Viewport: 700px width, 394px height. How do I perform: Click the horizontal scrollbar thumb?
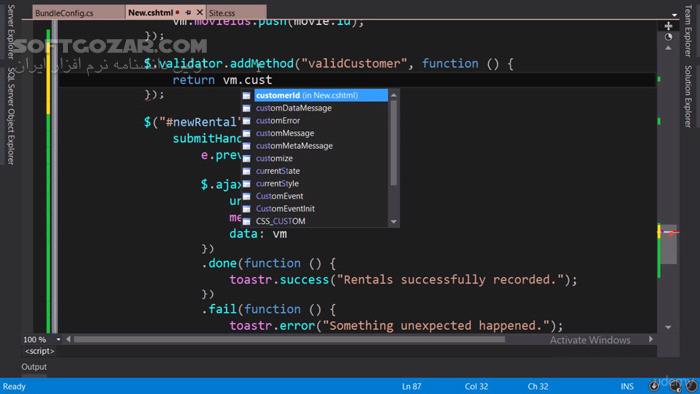click(289, 340)
